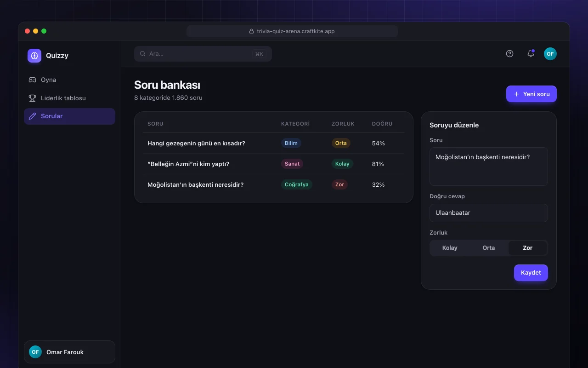
Task: Click the trophy icon beside Liderlik tablosu
Action: [x=32, y=98]
